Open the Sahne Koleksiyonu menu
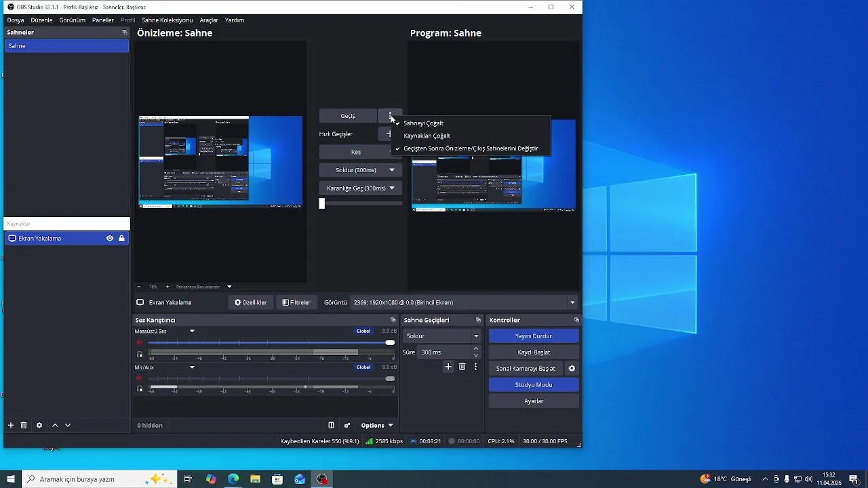This screenshot has height=488, width=868. tap(167, 20)
